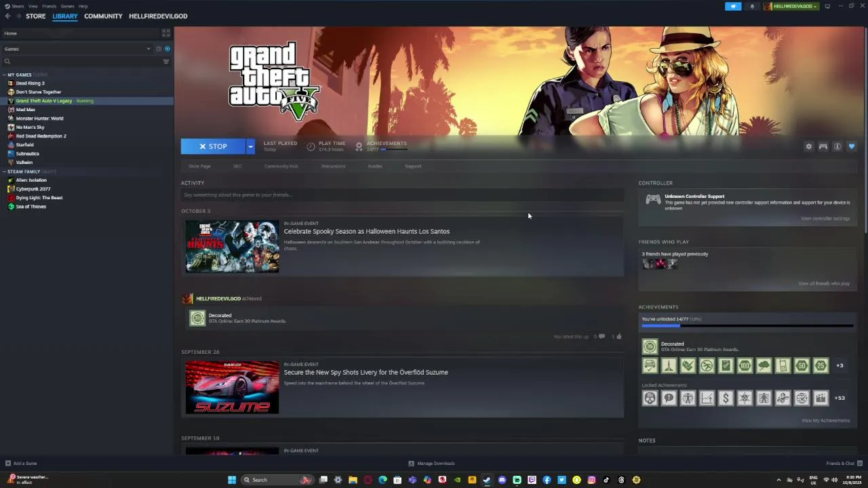
Task: Open the Guides link
Action: (375, 166)
